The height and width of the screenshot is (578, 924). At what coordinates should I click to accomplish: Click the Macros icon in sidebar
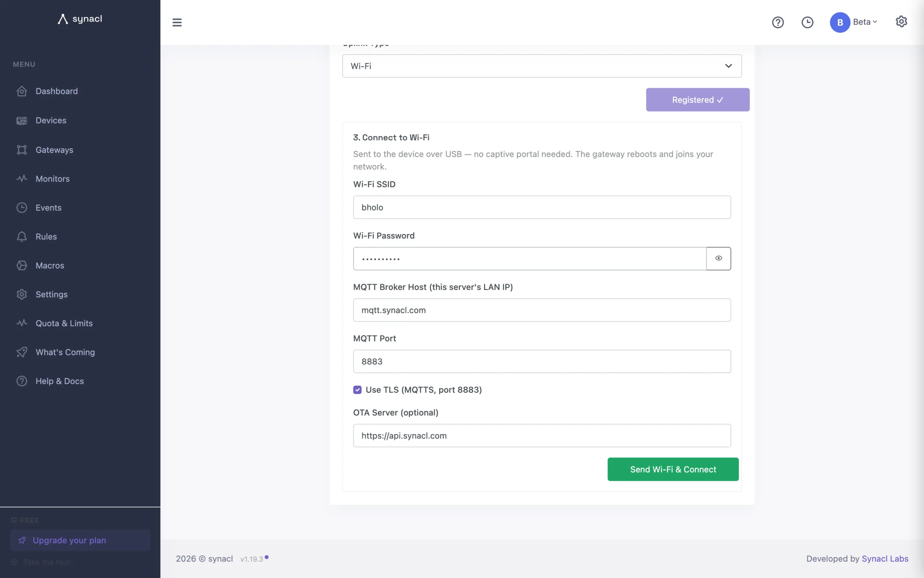click(22, 265)
